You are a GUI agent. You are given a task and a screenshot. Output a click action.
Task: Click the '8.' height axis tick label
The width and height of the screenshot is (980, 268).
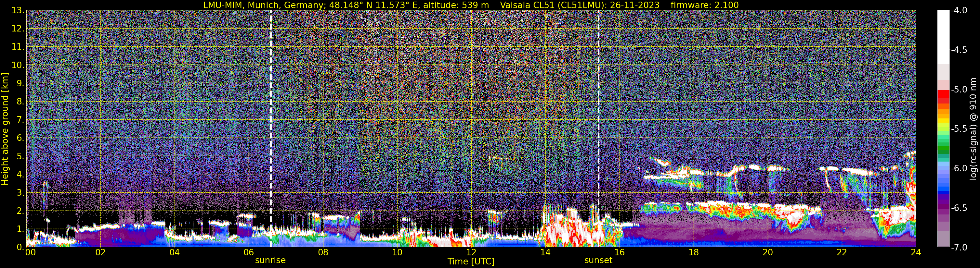(20, 102)
